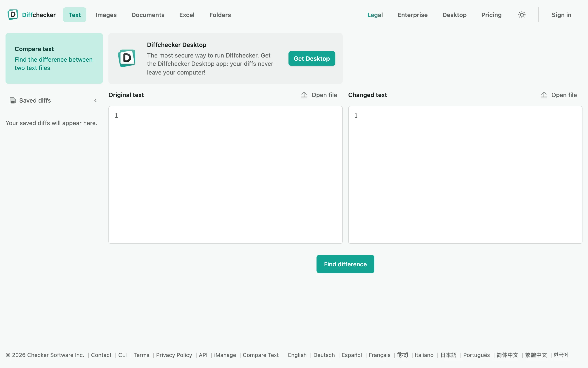
Task: Select the Text tab
Action: (75, 15)
